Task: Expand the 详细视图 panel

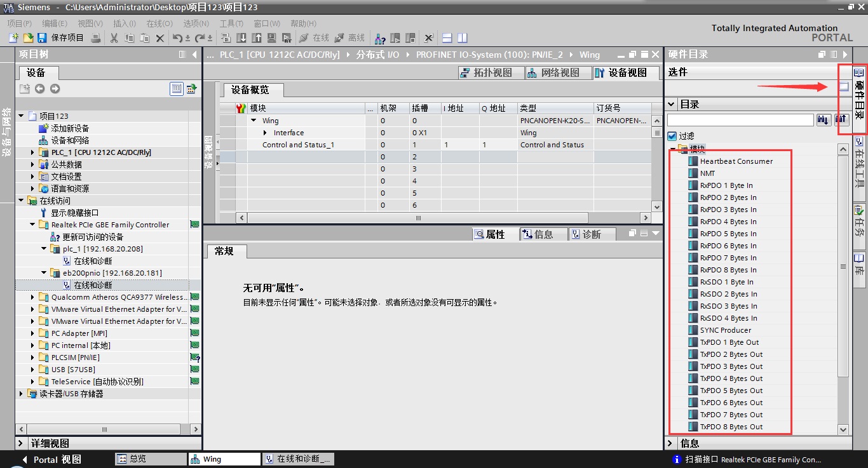Action: (21, 443)
